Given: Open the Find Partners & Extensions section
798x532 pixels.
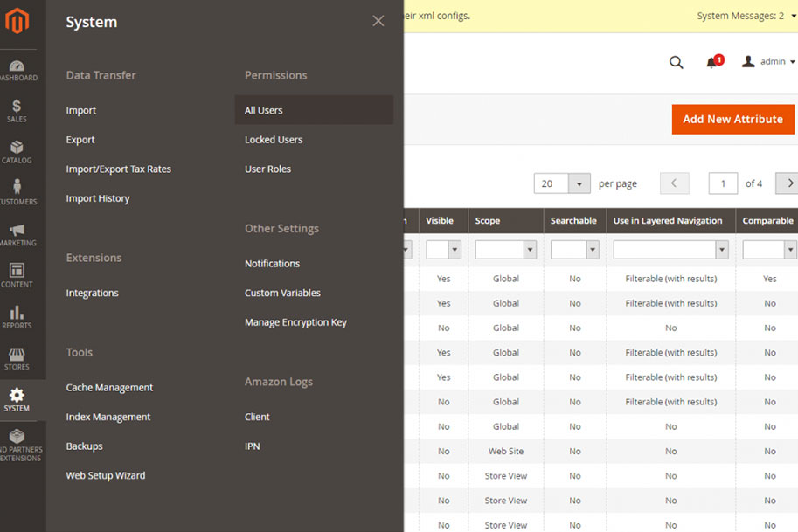Looking at the screenshot, I should 19,445.
